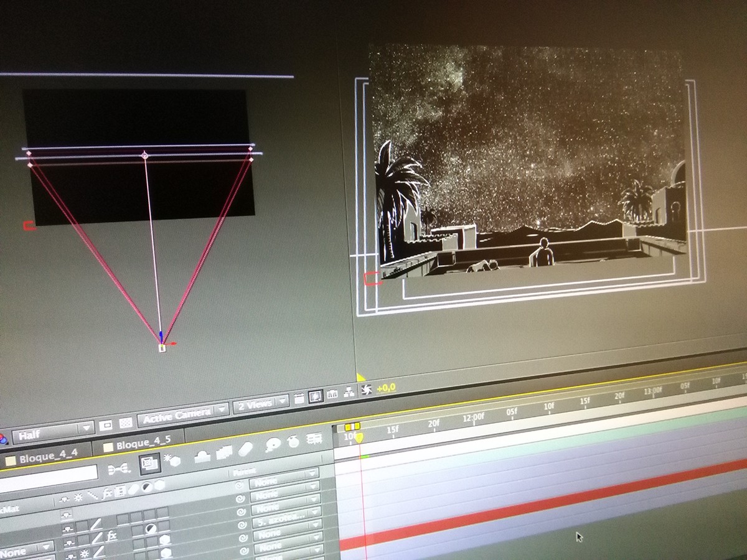Click the 3D Layer cube column header icon
The width and height of the screenshot is (747, 560).
coord(159,485)
